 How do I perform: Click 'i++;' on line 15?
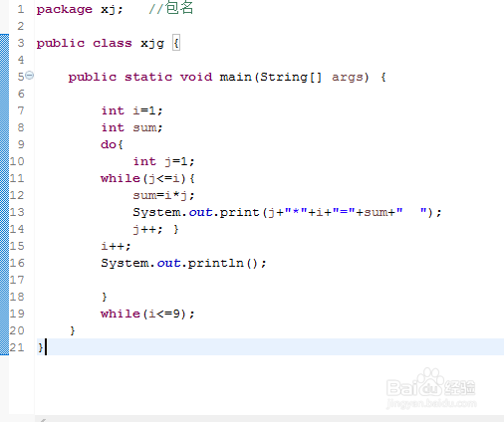pyautogui.click(x=116, y=246)
